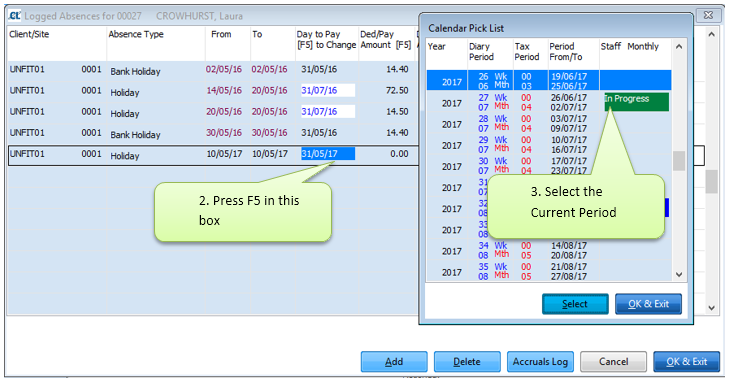729x381 pixels.
Task: Click Day to Pay 31/07/16 for 20/05/16 Holiday
Action: click(x=328, y=112)
